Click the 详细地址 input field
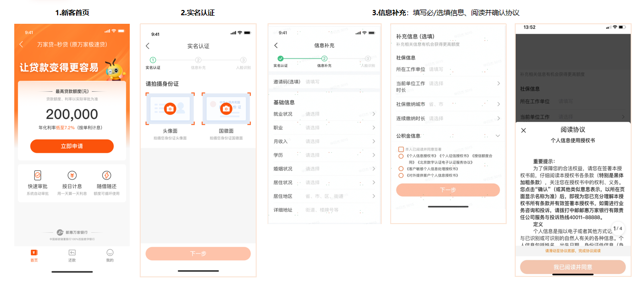Image resolution: width=644 pixels, height=294 pixels. 324,210
